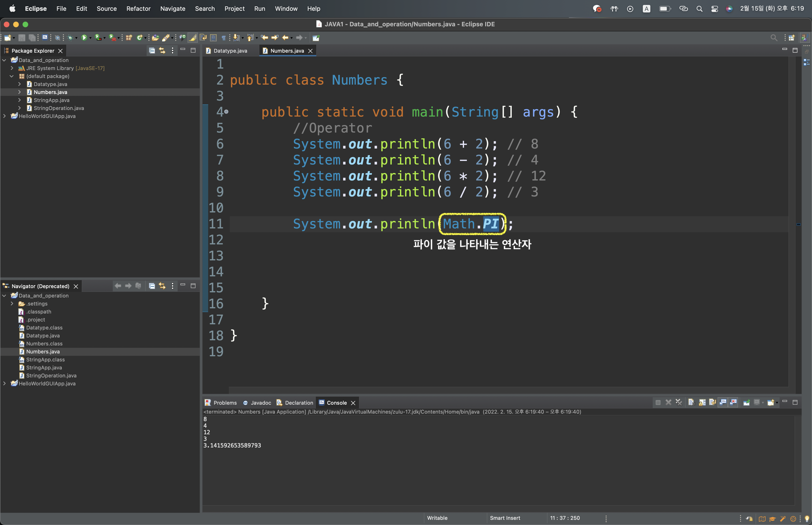Click the New Java Package icon
The height and width of the screenshot is (525, 812).
[x=129, y=38]
